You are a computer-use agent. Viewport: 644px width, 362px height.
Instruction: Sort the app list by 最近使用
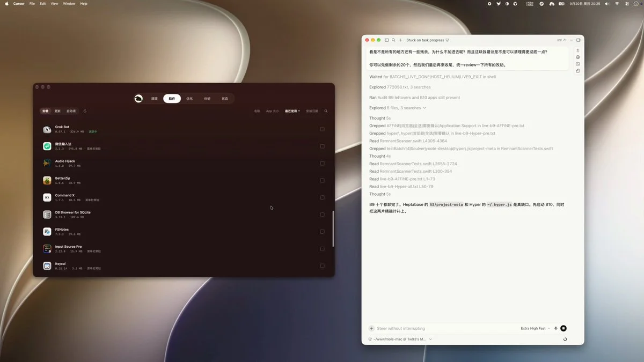coord(292,111)
